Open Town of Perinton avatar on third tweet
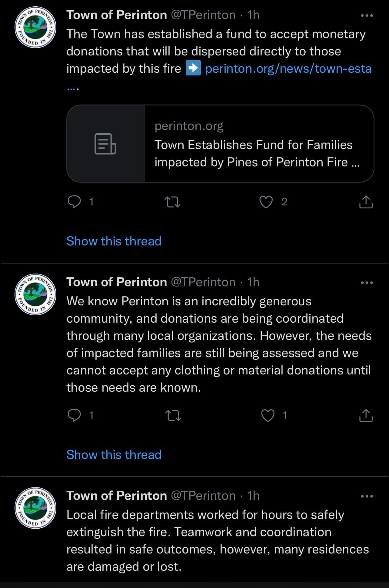389x588 pixels. [x=35, y=508]
